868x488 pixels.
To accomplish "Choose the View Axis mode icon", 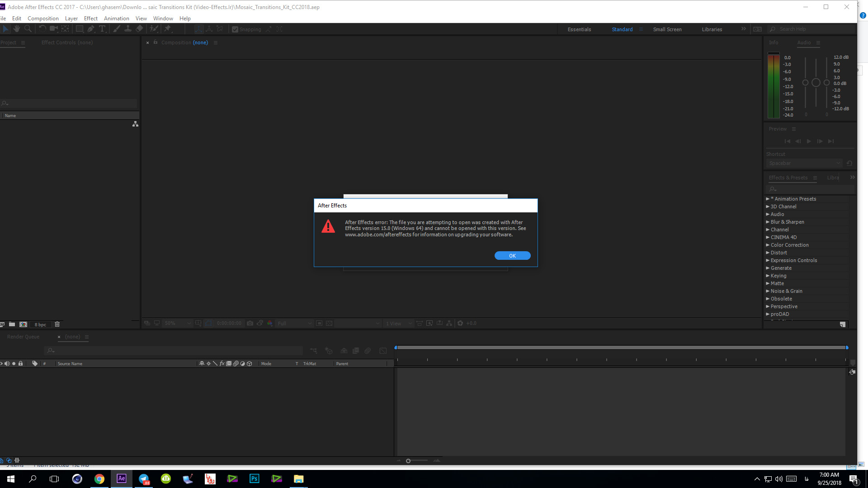I will (x=220, y=29).
